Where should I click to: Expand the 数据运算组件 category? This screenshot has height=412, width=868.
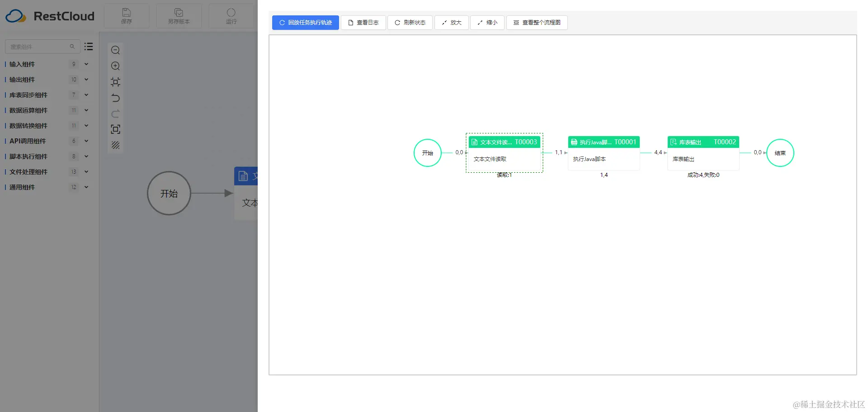click(86, 110)
